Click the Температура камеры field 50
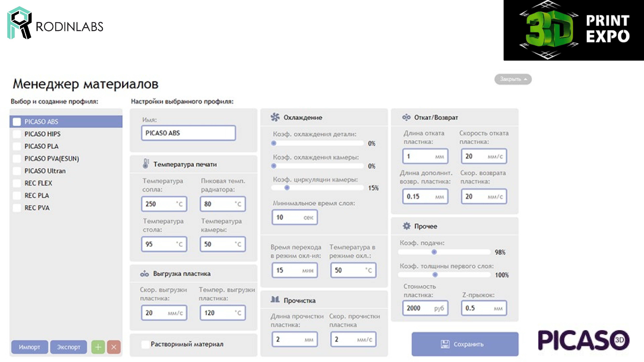The image size is (644, 362). (223, 244)
